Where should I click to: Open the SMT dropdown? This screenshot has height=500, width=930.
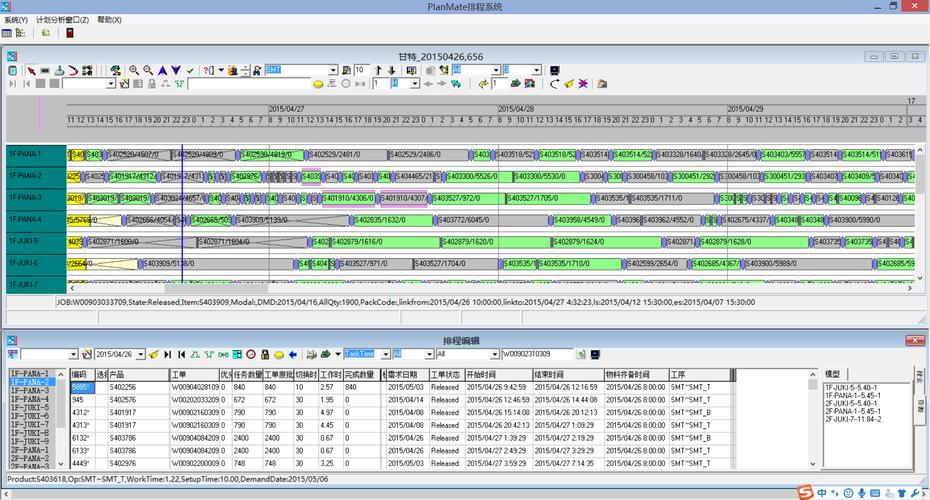point(333,70)
